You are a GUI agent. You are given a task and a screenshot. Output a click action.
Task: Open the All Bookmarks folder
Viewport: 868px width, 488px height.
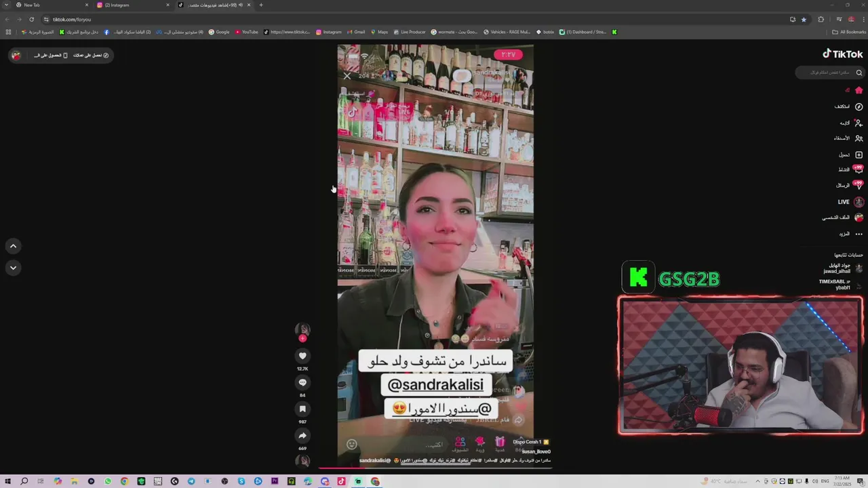click(x=849, y=32)
